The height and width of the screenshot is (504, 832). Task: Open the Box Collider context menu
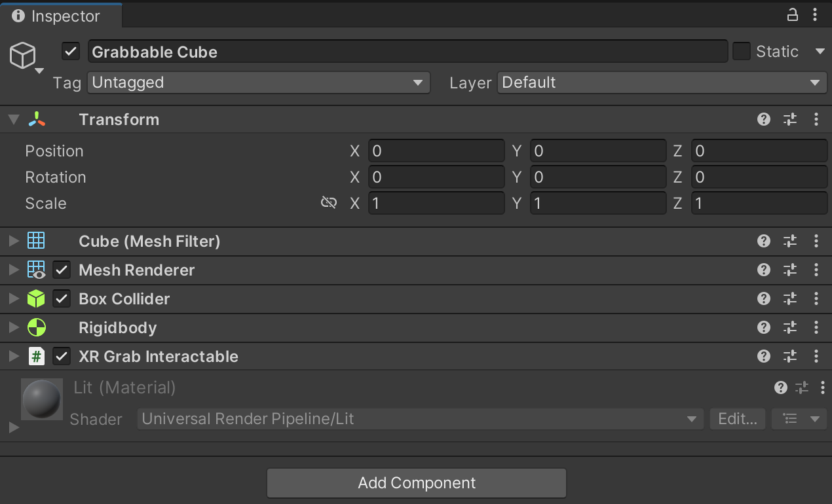pyautogui.click(x=816, y=298)
